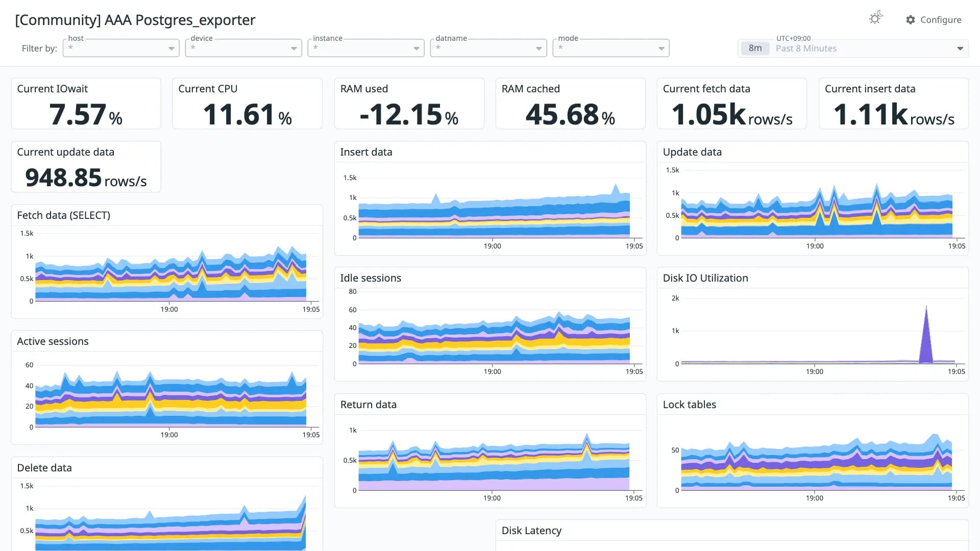
Task: Click the dashboard title AAA Postgres_exporter
Action: (x=135, y=20)
